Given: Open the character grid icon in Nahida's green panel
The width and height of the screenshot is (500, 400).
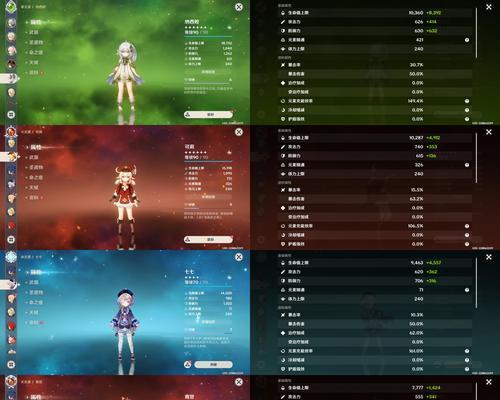Looking at the screenshot, I should [x=11, y=114].
